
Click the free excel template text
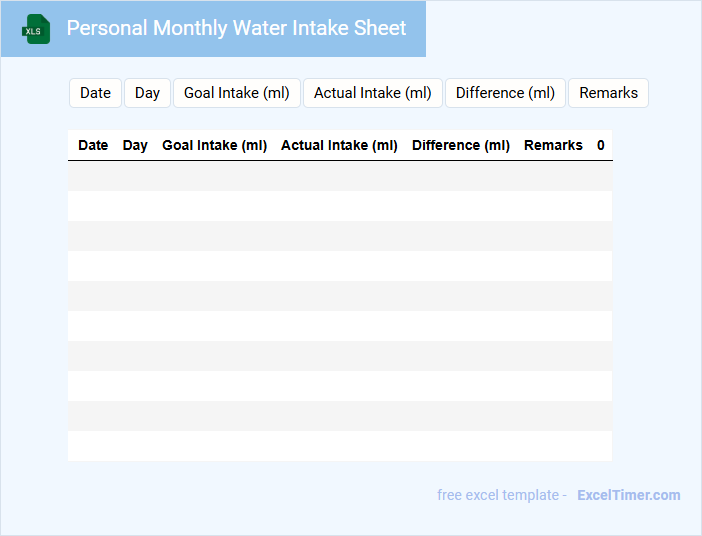tap(502, 495)
